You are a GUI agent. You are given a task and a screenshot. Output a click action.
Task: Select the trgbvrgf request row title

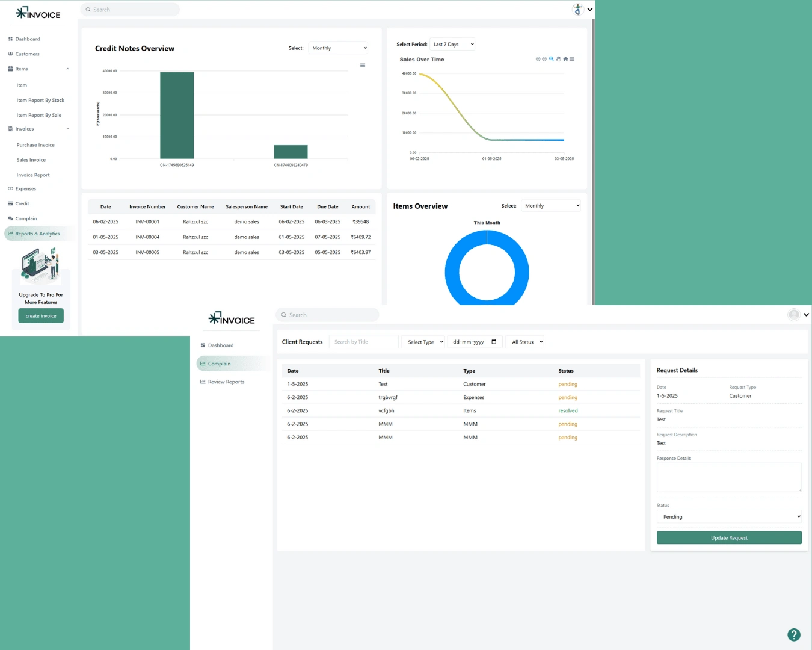click(x=388, y=397)
